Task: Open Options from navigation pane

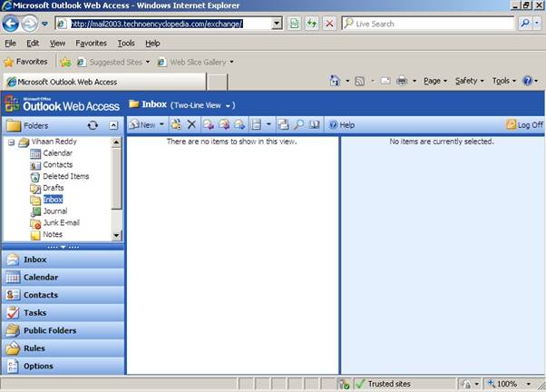Action: [x=63, y=367]
